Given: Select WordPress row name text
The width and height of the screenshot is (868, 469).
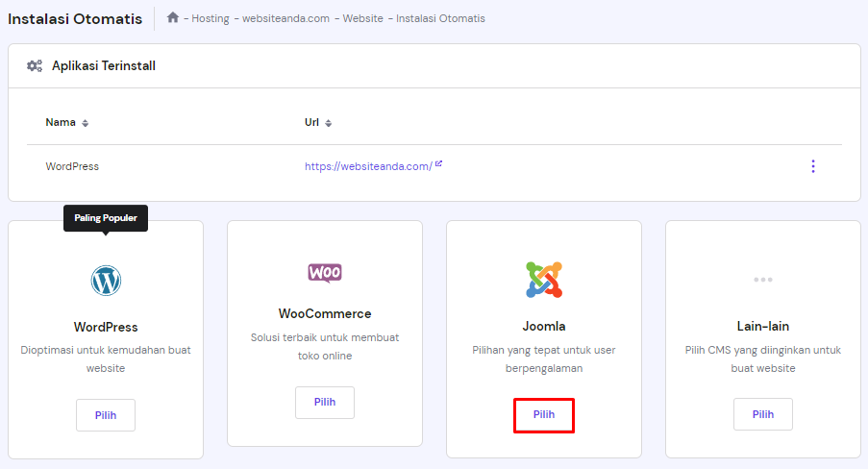Looking at the screenshot, I should click(x=72, y=166).
